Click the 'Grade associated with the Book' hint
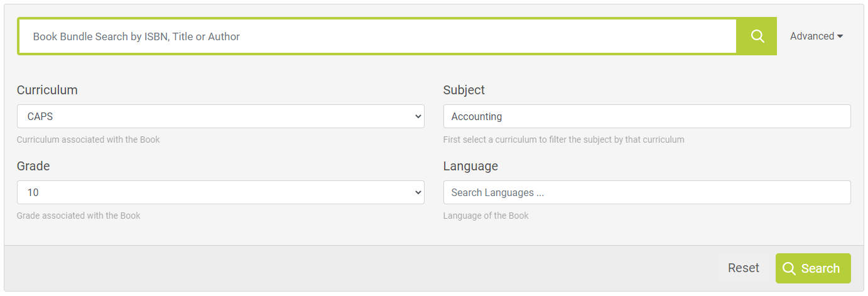 click(x=79, y=216)
